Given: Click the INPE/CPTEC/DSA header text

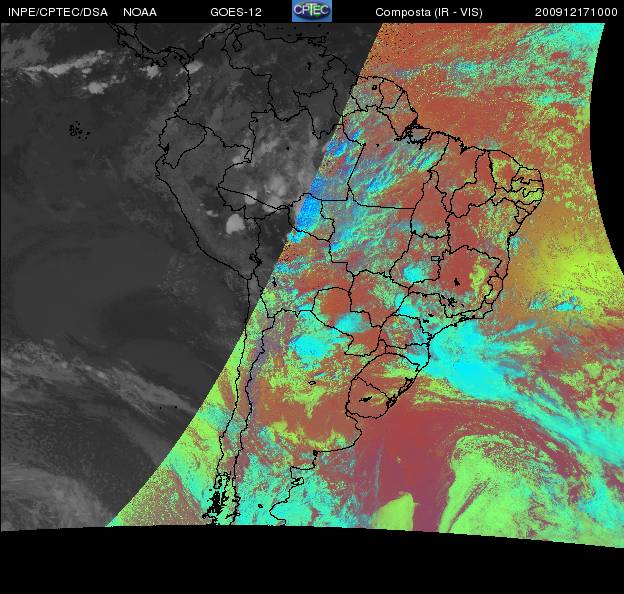Looking at the screenshot, I should click(x=58, y=12).
